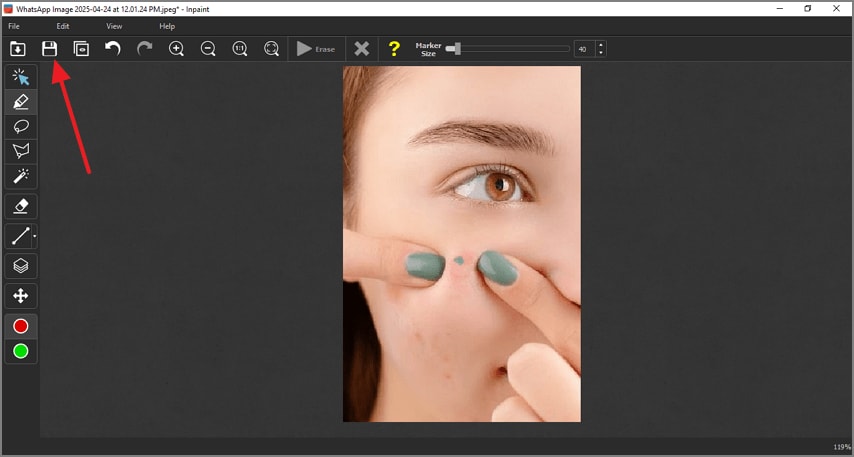
Task: Expand the Guide Line tool options arrow
Action: click(35, 236)
